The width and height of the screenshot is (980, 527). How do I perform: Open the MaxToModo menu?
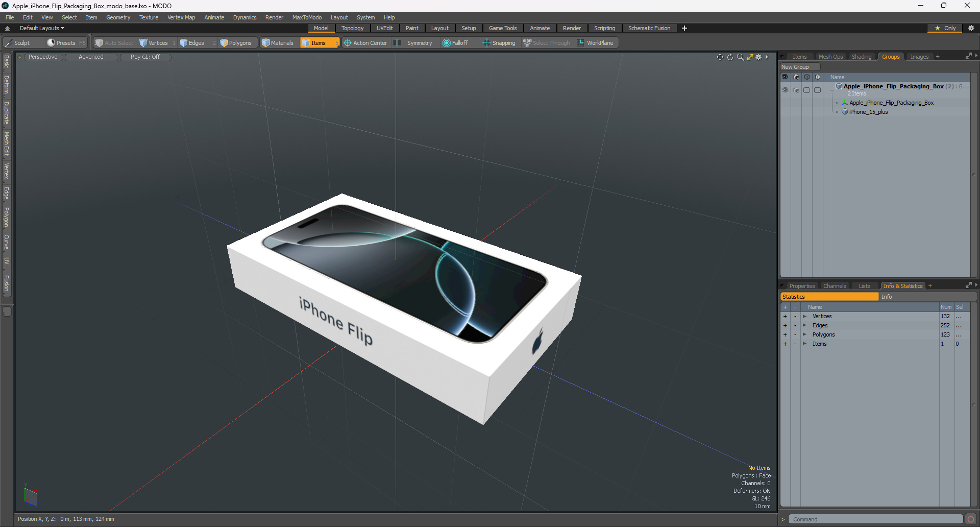307,17
